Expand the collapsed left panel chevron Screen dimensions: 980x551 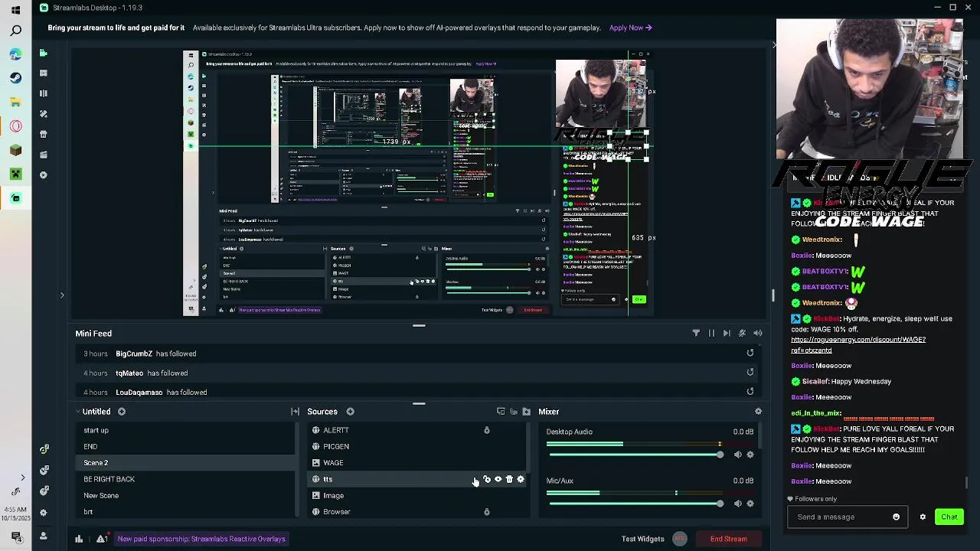62,295
